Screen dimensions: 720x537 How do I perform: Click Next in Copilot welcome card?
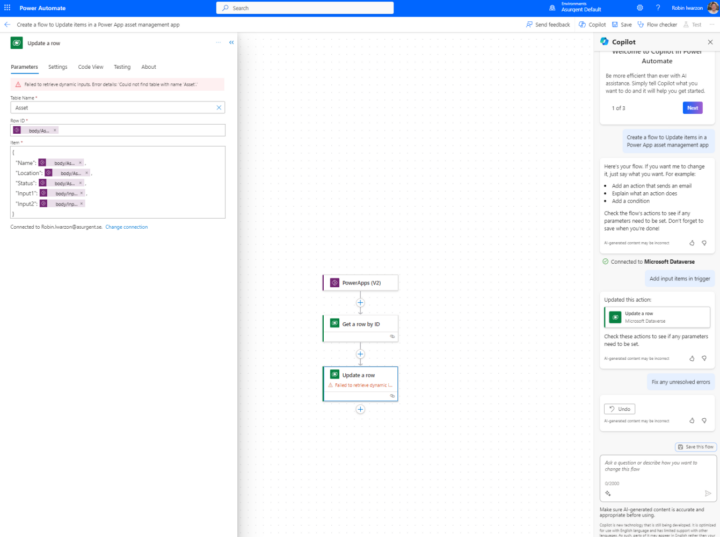pos(692,108)
